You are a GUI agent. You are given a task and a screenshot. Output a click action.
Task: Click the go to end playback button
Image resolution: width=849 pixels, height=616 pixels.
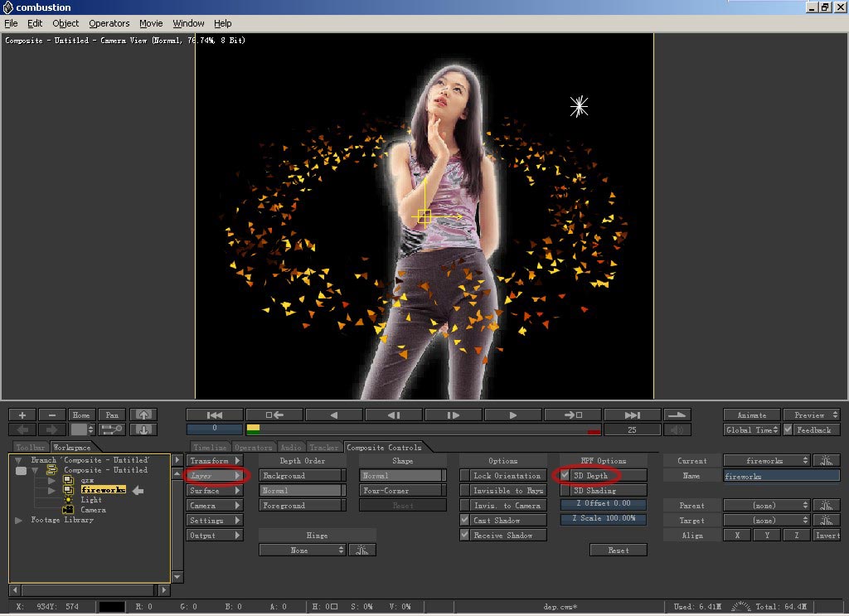(x=632, y=415)
